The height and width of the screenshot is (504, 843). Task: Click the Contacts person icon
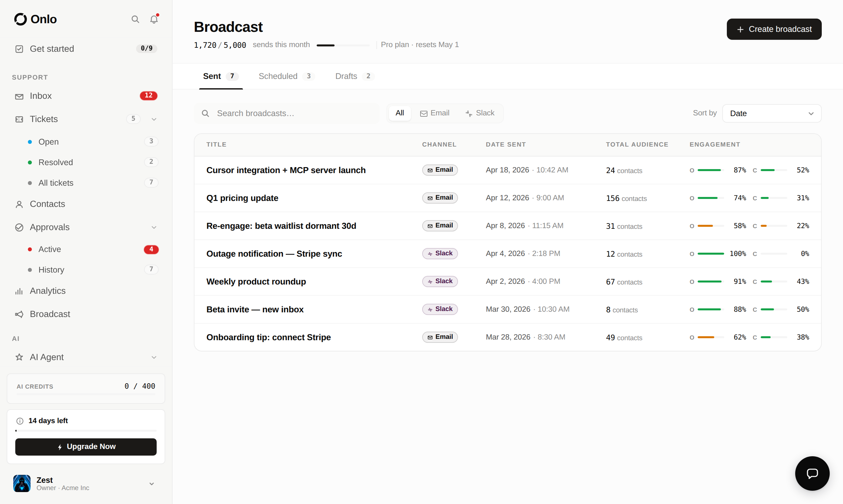[x=19, y=204]
